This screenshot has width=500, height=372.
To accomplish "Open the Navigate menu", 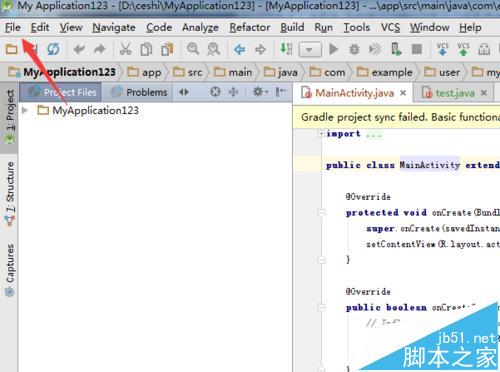I will tap(114, 27).
